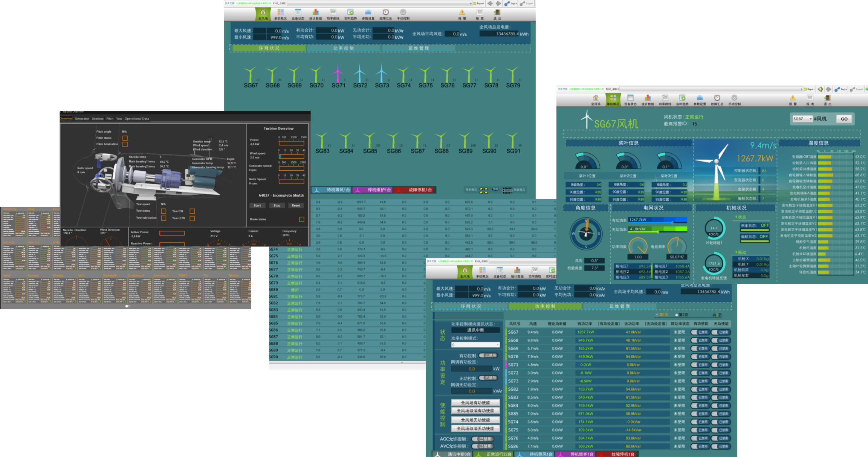The image size is (868, 457).
Task: Click back arrow in wind farm overview window
Action: [x=490, y=3]
